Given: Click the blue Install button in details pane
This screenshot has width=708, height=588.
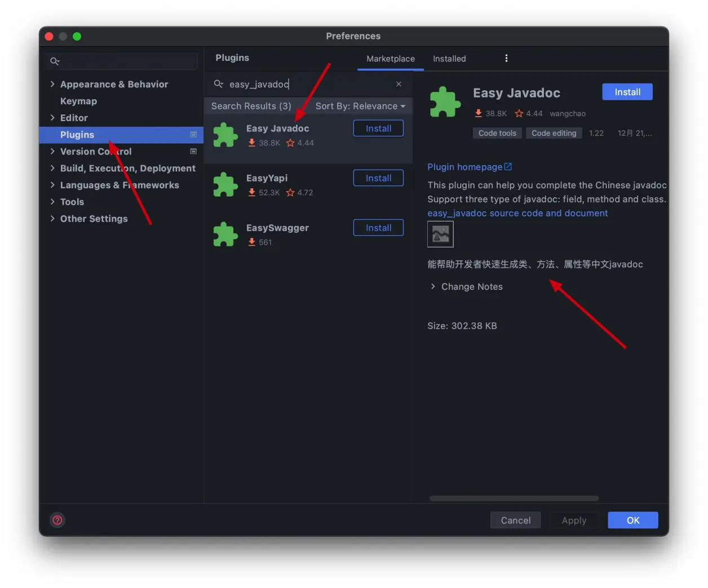Looking at the screenshot, I should 627,92.
